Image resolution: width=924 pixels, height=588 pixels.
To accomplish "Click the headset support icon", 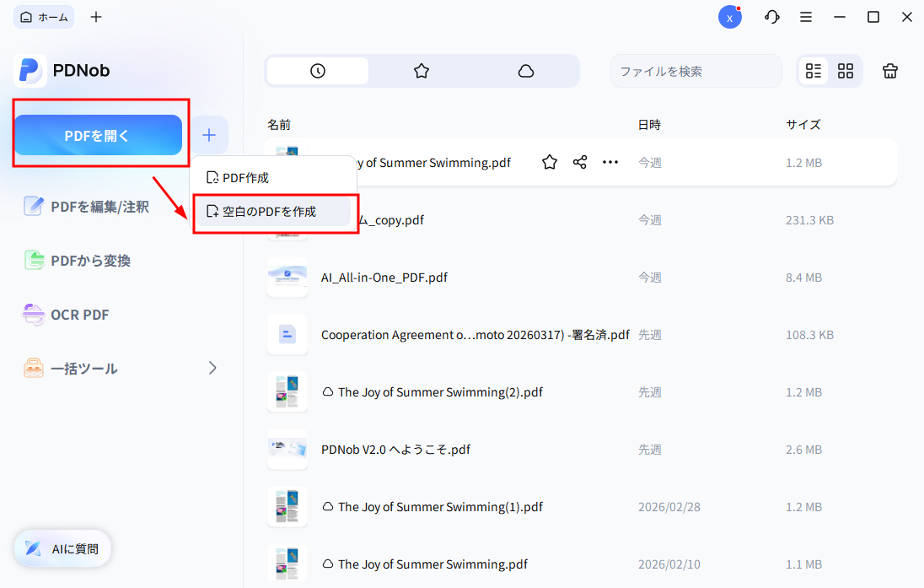I will [771, 17].
